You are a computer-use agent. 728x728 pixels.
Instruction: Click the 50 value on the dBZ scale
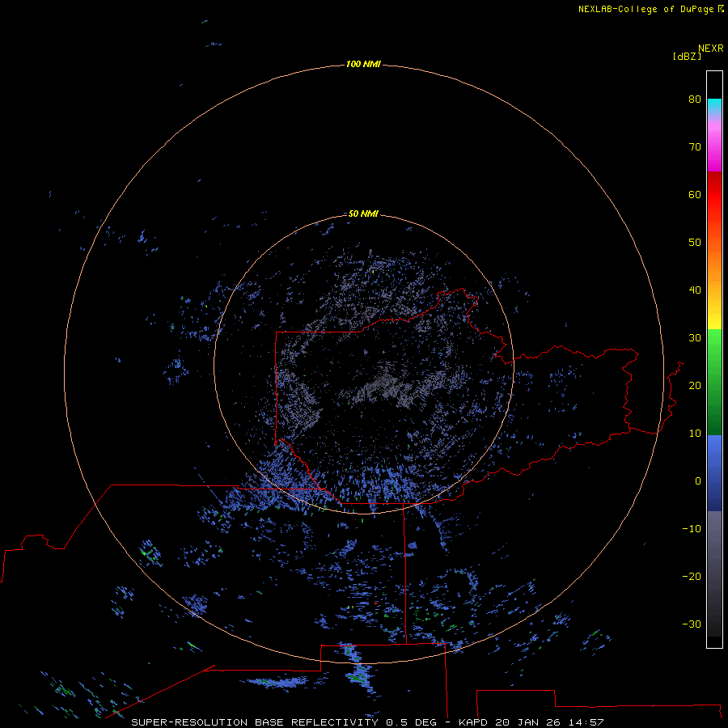coord(695,243)
